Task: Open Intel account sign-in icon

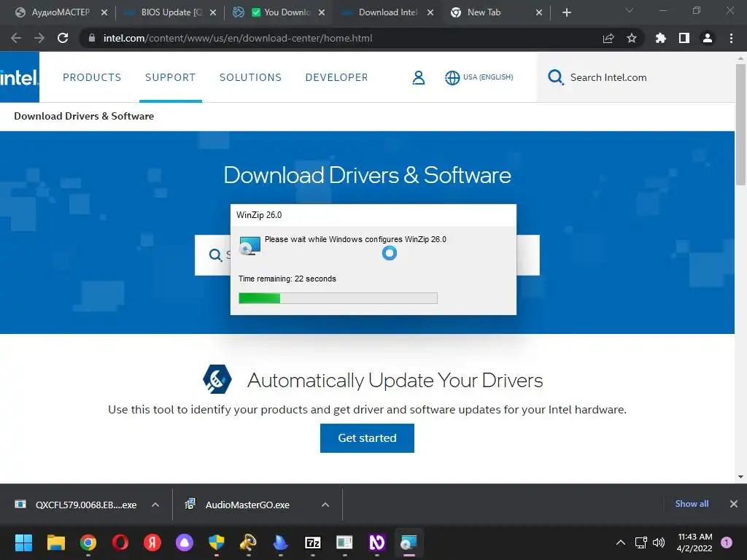Action: 418,77
